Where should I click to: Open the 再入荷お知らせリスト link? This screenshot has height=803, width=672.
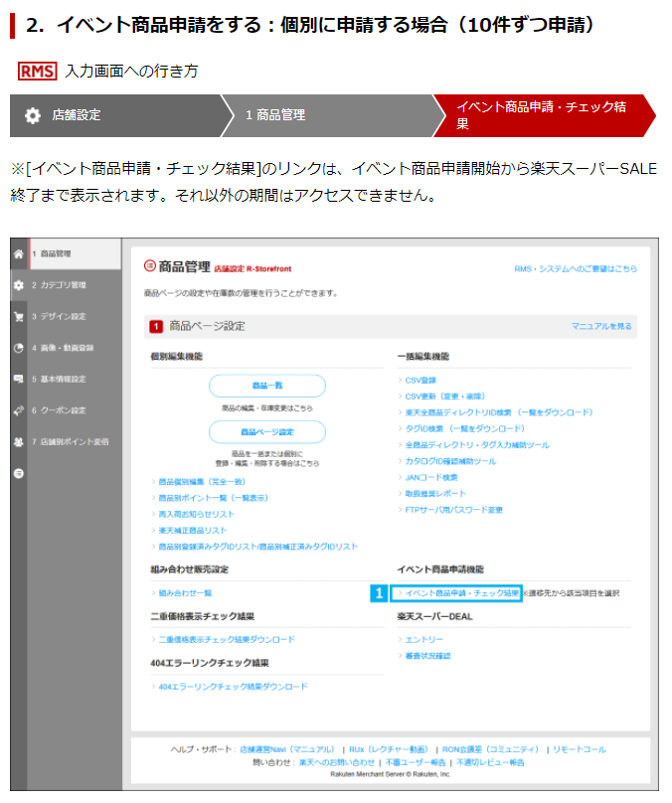coord(196,514)
